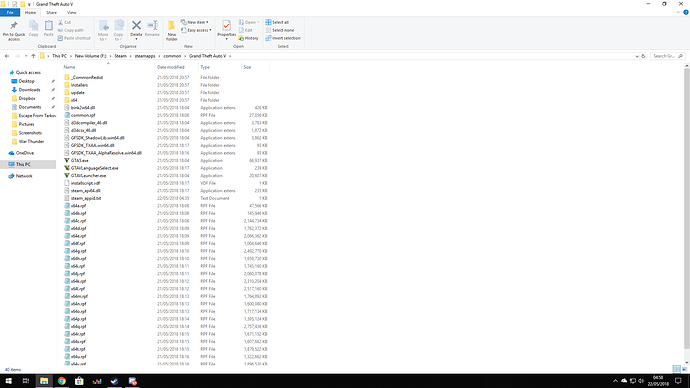690x388 pixels.
Task: Navigate to common in address bar
Action: 172,56
